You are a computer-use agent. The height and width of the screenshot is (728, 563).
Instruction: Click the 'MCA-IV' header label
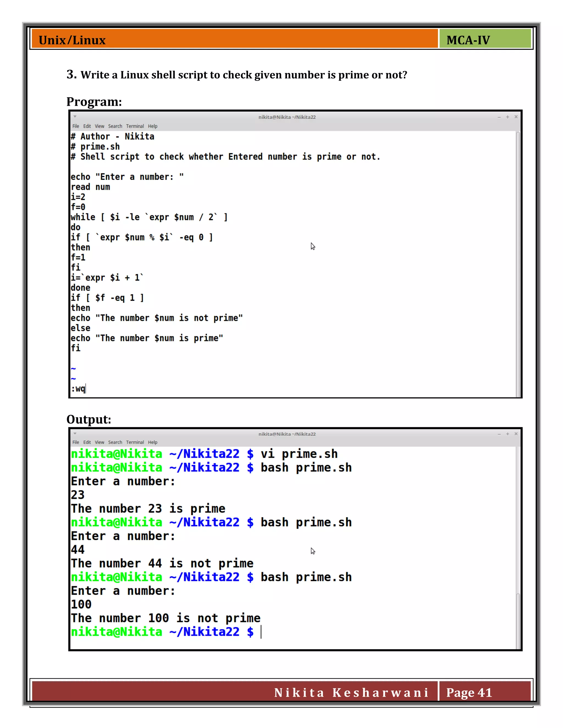[x=468, y=40]
